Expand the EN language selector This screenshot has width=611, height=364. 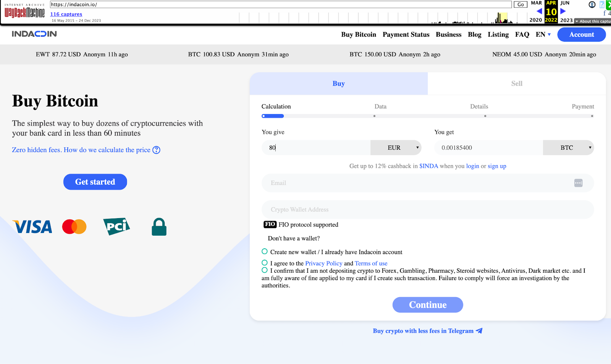coord(543,34)
